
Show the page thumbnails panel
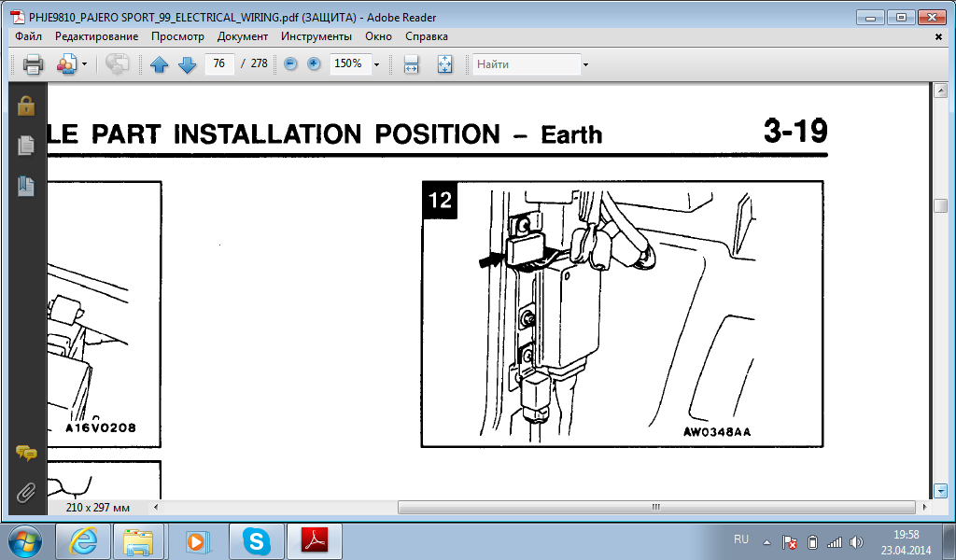tap(26, 146)
